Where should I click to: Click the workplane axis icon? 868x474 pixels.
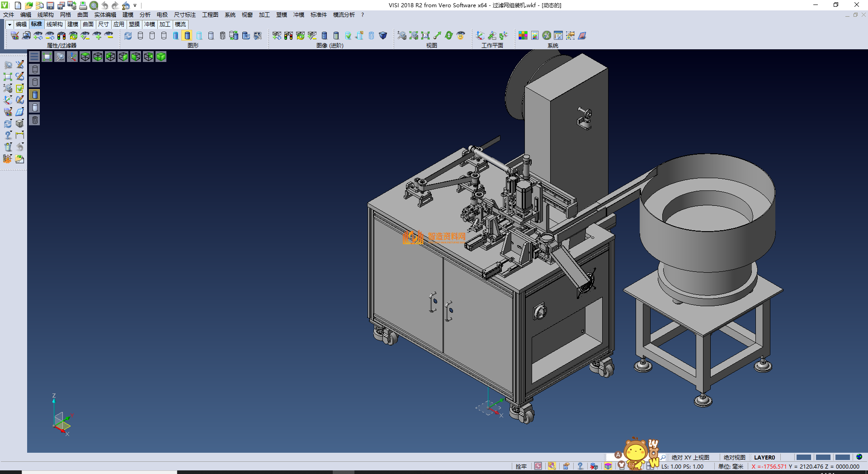(x=480, y=35)
